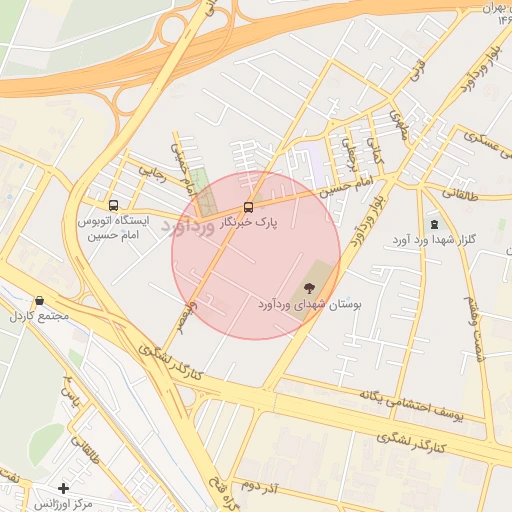Click the مطهری street label
The height and width of the screenshot is (512, 512).
point(399,125)
